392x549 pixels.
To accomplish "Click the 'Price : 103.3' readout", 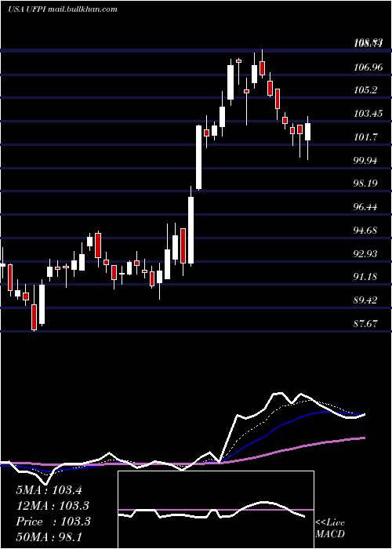I will click(53, 522).
